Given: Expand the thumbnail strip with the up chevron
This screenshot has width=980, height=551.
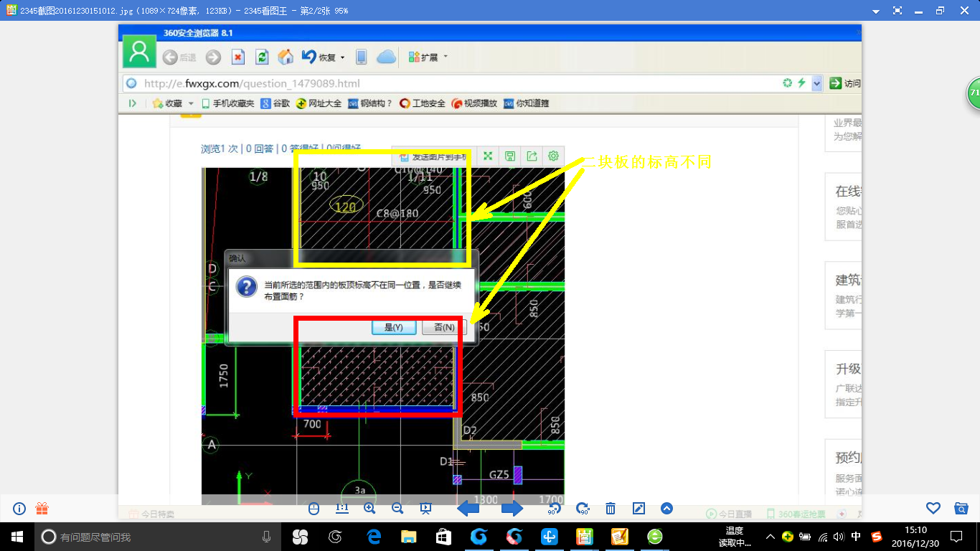Looking at the screenshot, I should (x=666, y=509).
